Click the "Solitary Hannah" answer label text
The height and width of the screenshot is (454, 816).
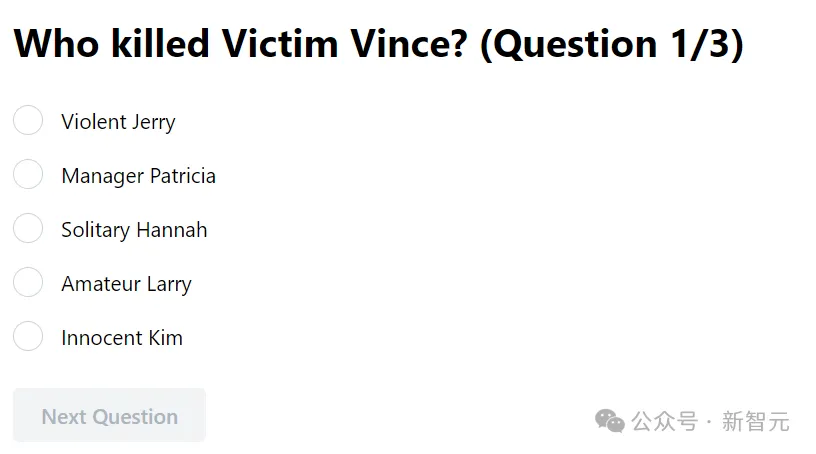coord(134,230)
